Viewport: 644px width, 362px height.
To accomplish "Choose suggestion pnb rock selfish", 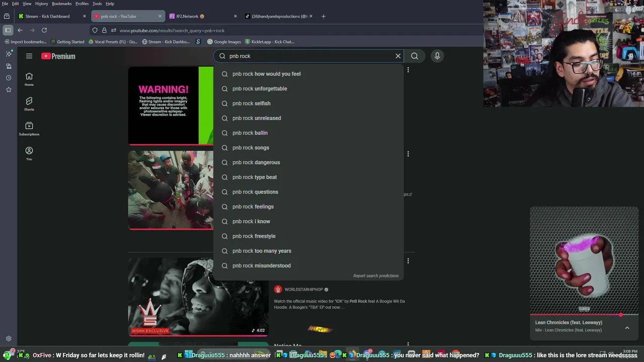I will click(x=308, y=103).
